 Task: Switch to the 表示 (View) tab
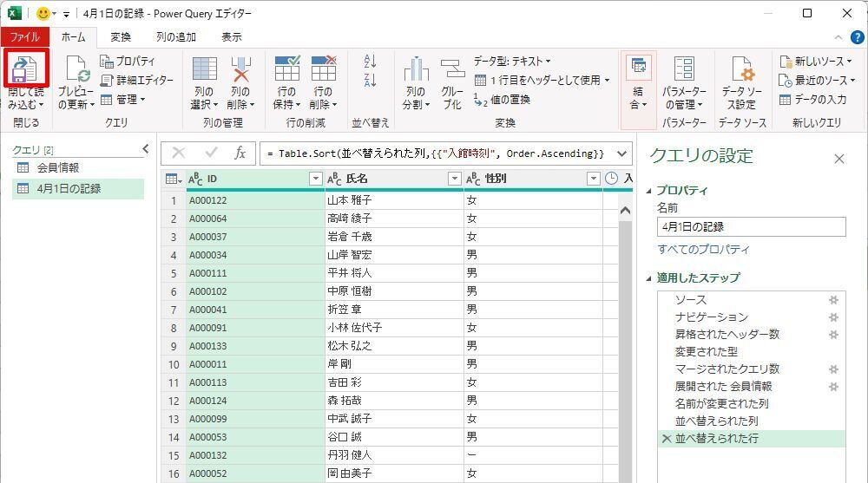pyautogui.click(x=232, y=37)
